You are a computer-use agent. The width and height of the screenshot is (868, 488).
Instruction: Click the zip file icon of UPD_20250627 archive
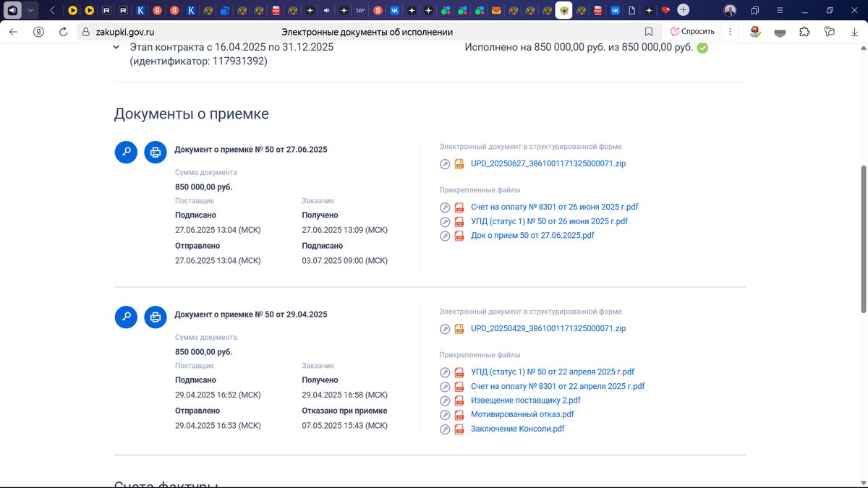[x=459, y=164]
